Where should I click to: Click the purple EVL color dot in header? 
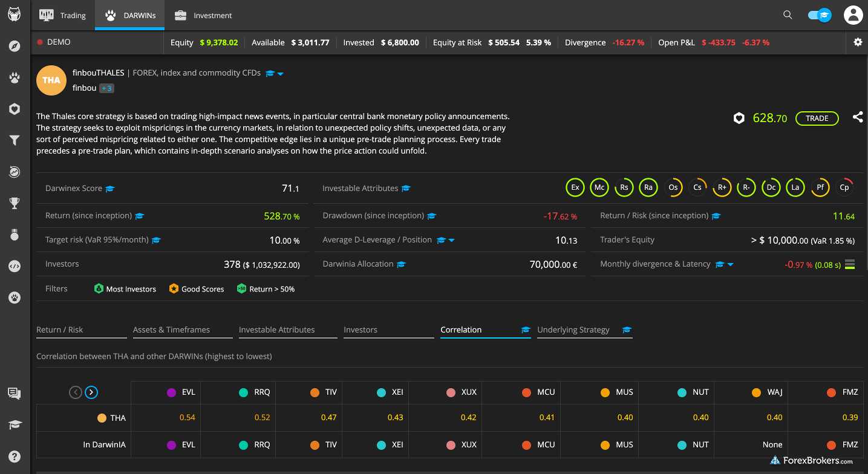[x=171, y=392]
